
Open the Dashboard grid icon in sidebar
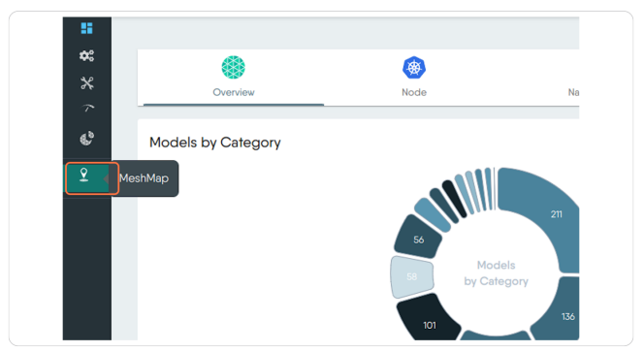coord(86,28)
